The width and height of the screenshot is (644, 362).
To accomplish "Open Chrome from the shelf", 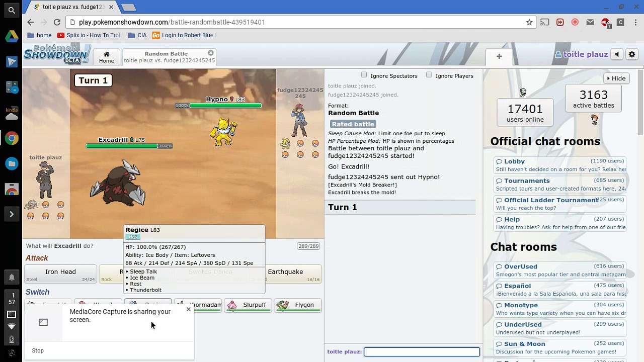I will click(12, 138).
